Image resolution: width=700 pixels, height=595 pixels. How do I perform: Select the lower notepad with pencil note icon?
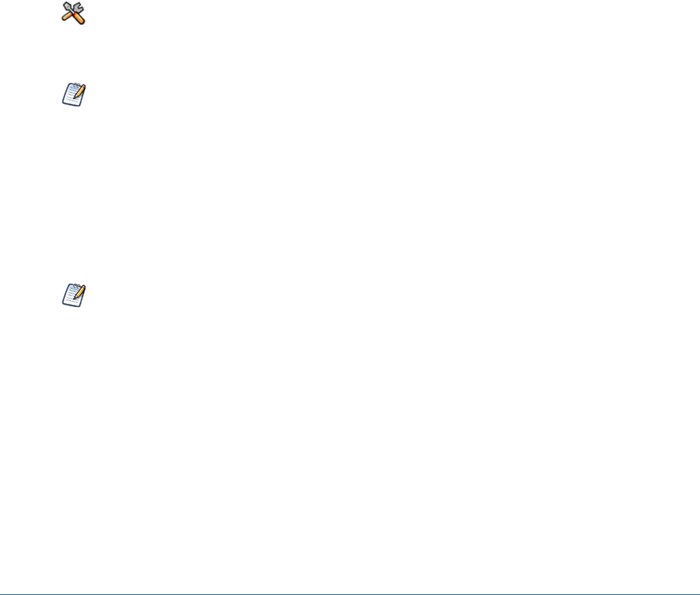(x=74, y=295)
